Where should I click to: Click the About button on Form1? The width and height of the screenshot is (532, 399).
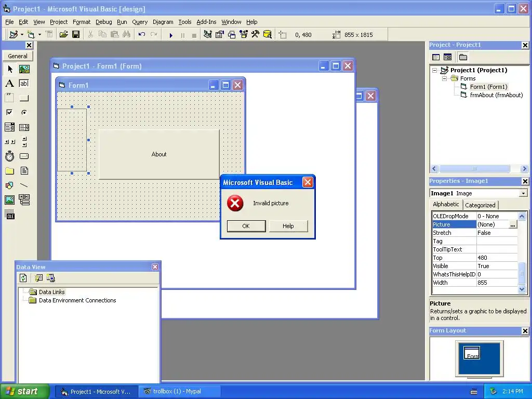[x=159, y=154]
